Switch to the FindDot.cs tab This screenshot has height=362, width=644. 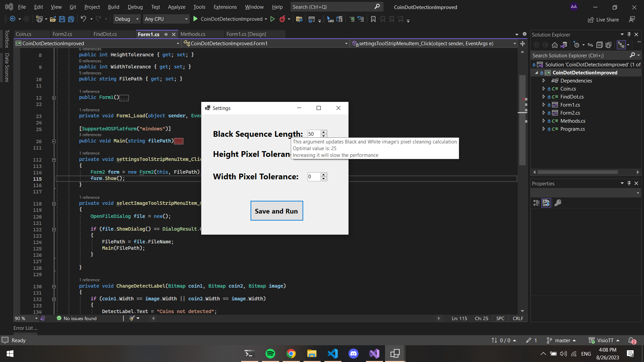pyautogui.click(x=105, y=34)
